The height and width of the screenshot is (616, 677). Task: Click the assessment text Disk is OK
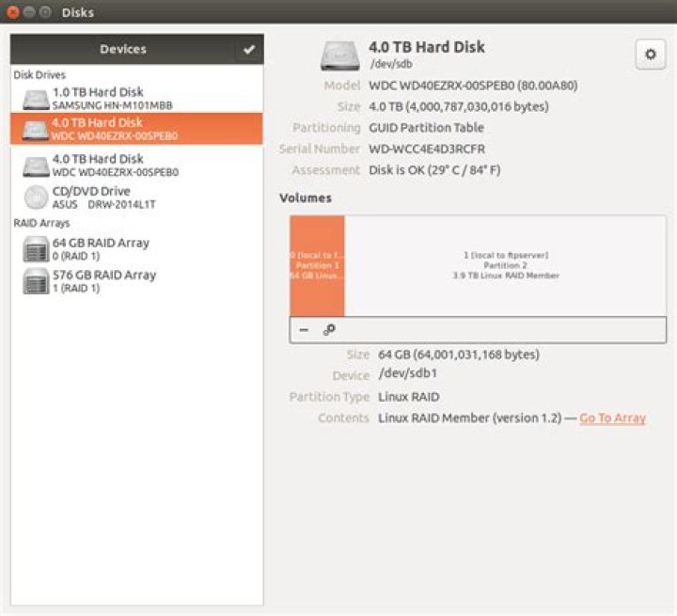click(434, 170)
